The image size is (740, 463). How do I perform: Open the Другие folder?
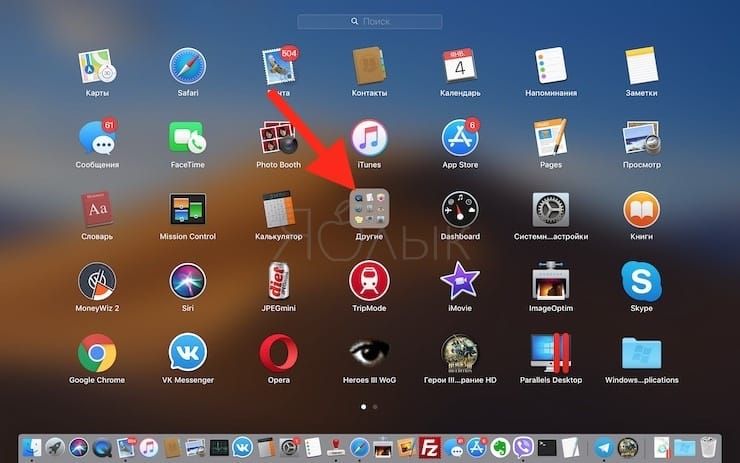click(369, 209)
